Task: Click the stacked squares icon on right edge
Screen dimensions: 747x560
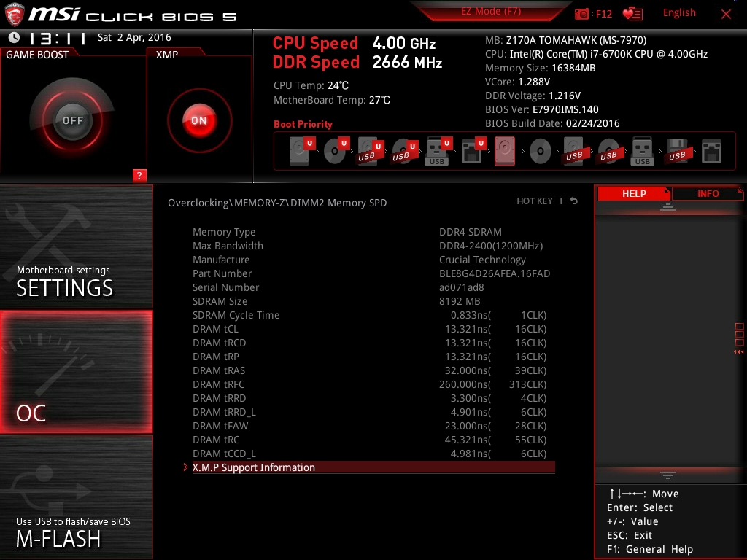Action: click(x=740, y=334)
